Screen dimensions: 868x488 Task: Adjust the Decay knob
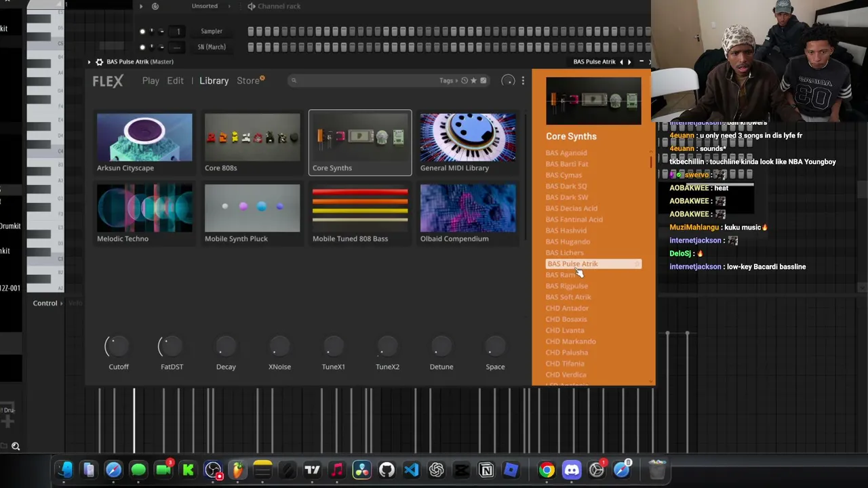pyautogui.click(x=226, y=347)
